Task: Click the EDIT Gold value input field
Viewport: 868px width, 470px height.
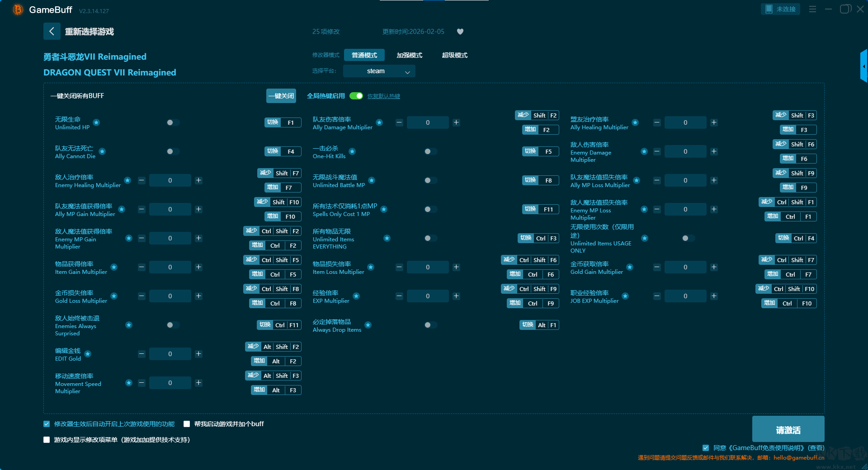Action: [170, 354]
